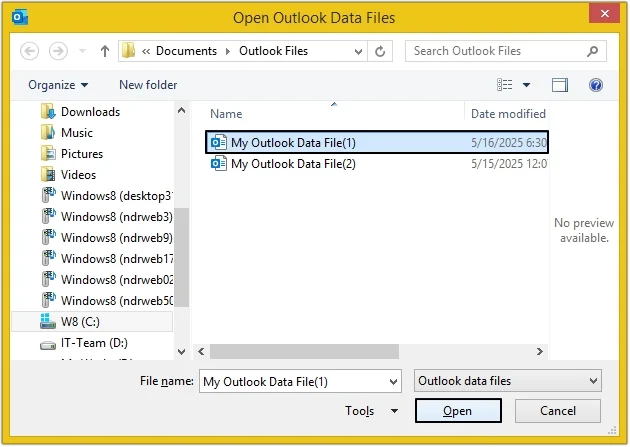The width and height of the screenshot is (630, 447).
Task: Open Help with the question icon
Action: (596, 85)
